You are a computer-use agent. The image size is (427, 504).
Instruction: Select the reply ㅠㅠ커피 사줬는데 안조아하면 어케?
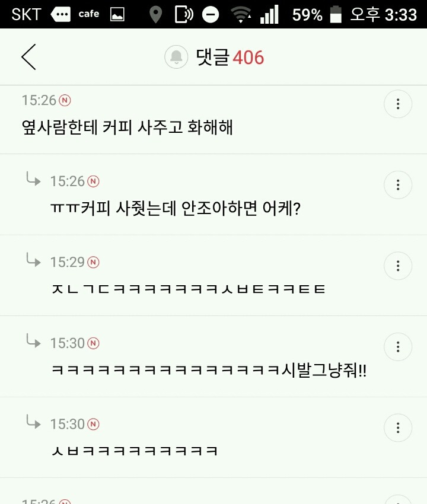point(176,208)
